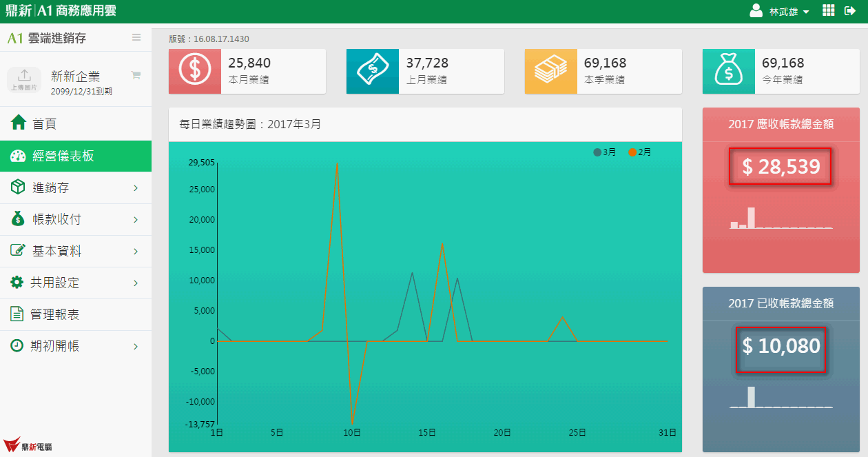Screen dimensions: 868x457
Task: Click the yellow cash stack icon for 本季業績
Action: [x=551, y=71]
